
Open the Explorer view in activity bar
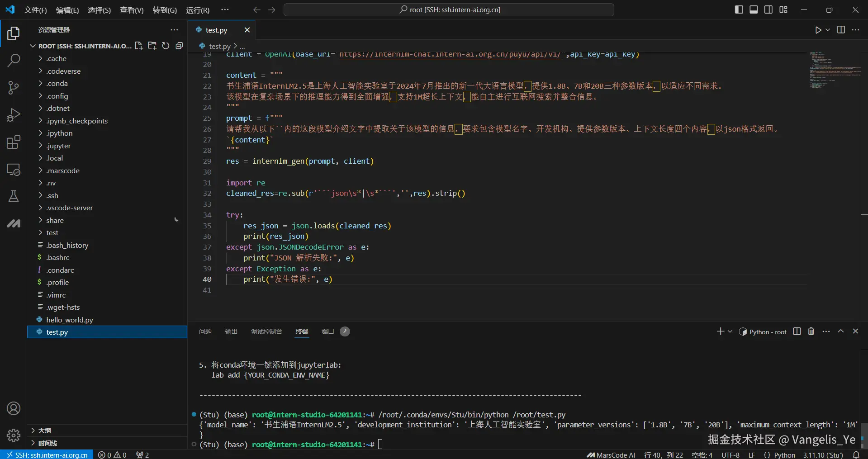tap(14, 33)
